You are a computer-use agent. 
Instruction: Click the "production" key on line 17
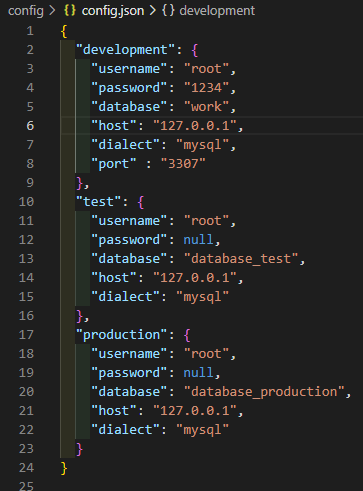tap(121, 335)
